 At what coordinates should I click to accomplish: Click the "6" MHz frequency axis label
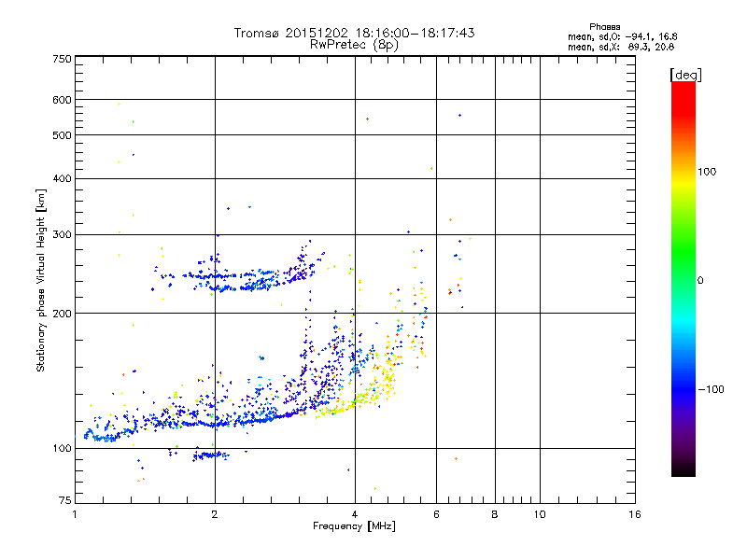click(x=436, y=514)
